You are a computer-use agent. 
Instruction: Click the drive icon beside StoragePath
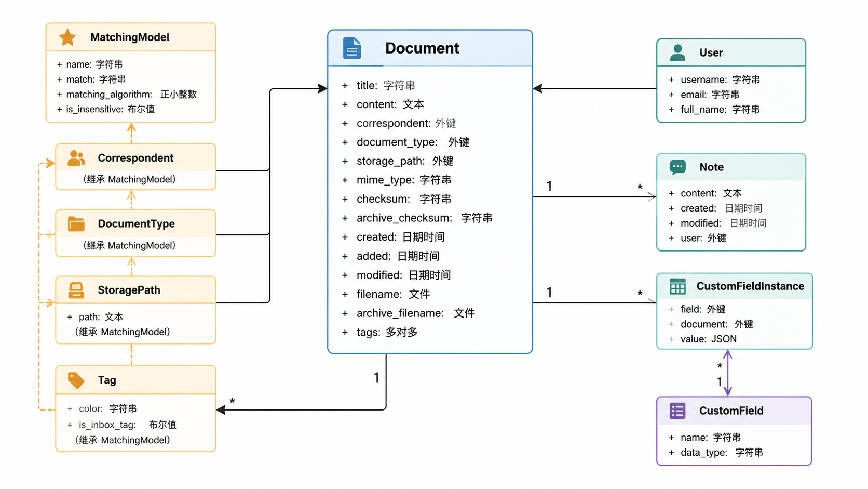[76, 290]
